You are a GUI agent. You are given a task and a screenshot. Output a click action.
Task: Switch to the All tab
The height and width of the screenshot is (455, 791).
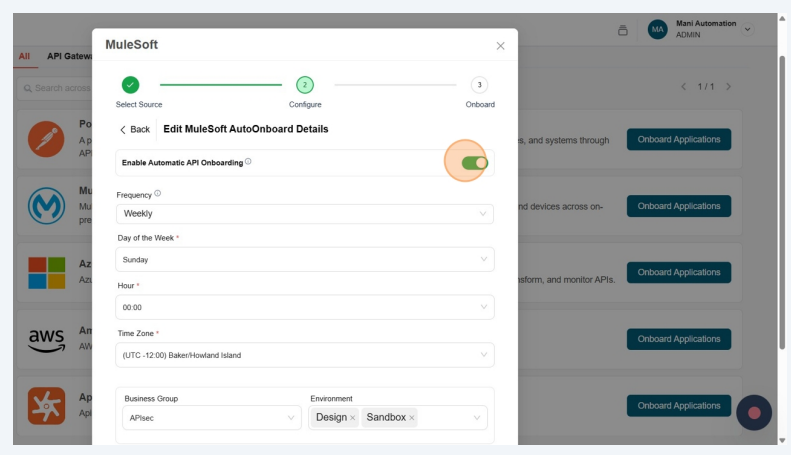point(24,56)
